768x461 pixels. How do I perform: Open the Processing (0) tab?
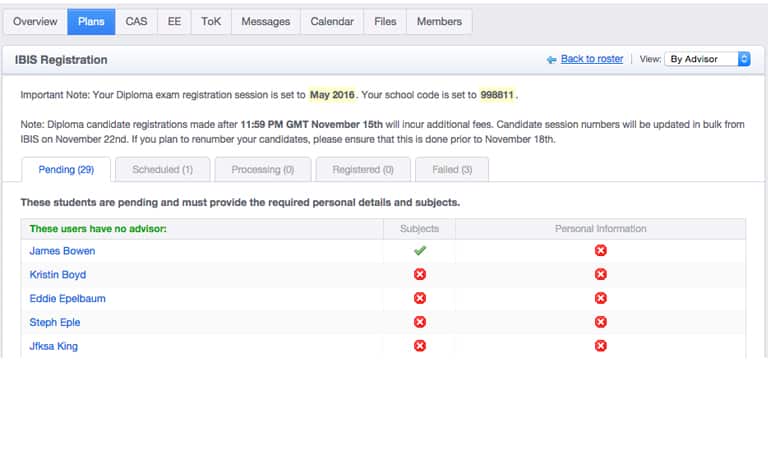click(263, 170)
